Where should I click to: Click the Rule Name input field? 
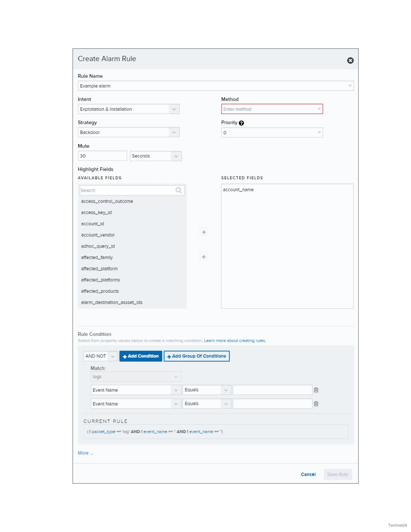pos(216,86)
